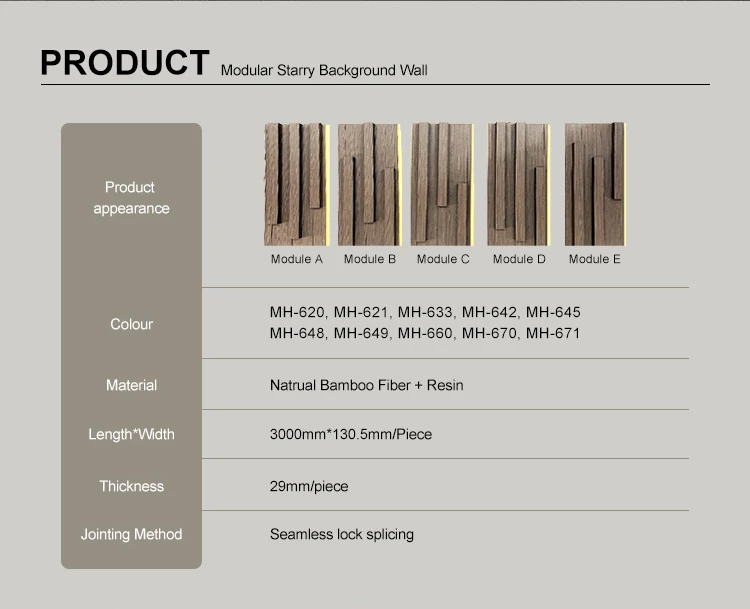Screen dimensions: 750x609
Task: Click the 3000mm*130.5mm/Piece dimension value
Action: click(x=350, y=434)
